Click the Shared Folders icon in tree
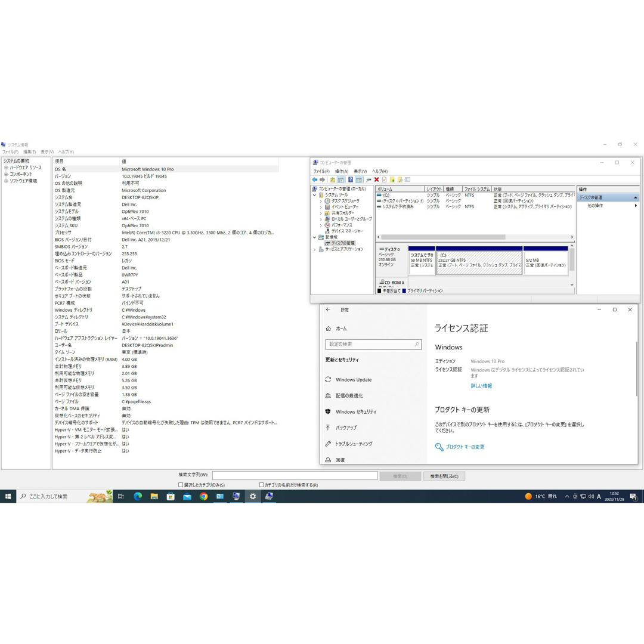Viewport: 644px width, 644px height. [x=327, y=213]
